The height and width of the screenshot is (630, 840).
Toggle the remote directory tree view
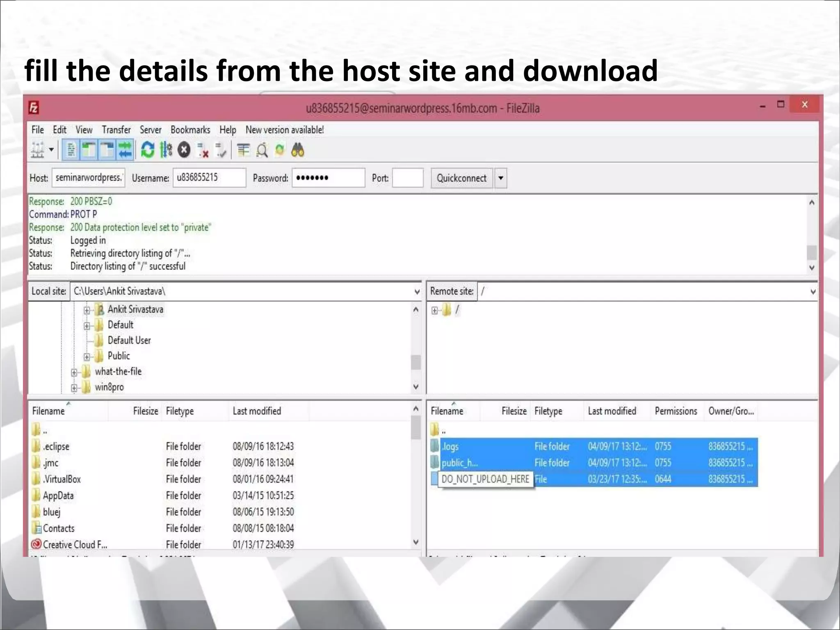tap(107, 150)
